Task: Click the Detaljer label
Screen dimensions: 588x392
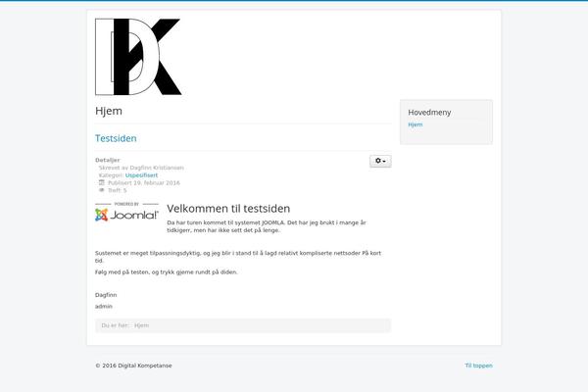Action: coord(107,160)
